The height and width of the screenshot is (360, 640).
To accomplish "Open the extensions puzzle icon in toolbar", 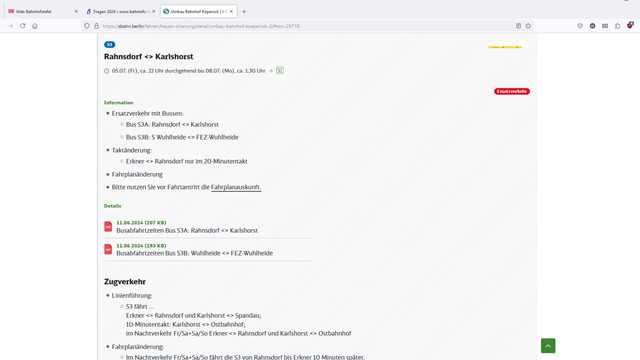I will (x=618, y=26).
